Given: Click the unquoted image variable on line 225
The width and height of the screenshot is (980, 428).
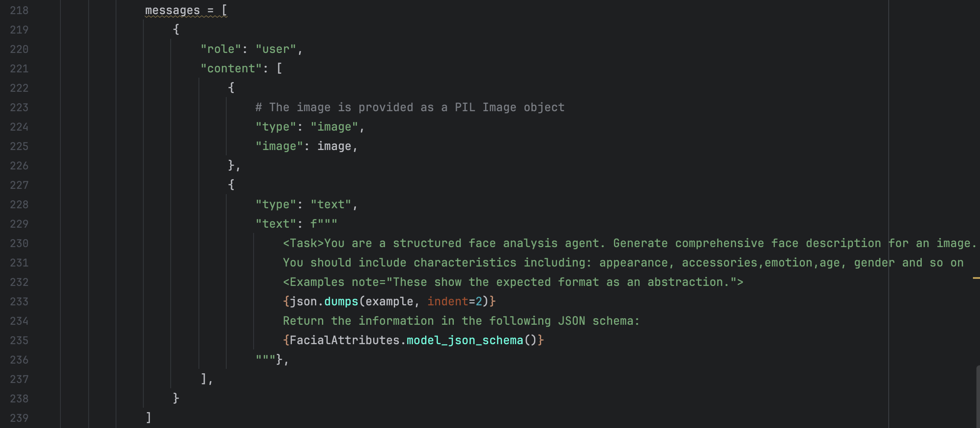Looking at the screenshot, I should [x=334, y=146].
